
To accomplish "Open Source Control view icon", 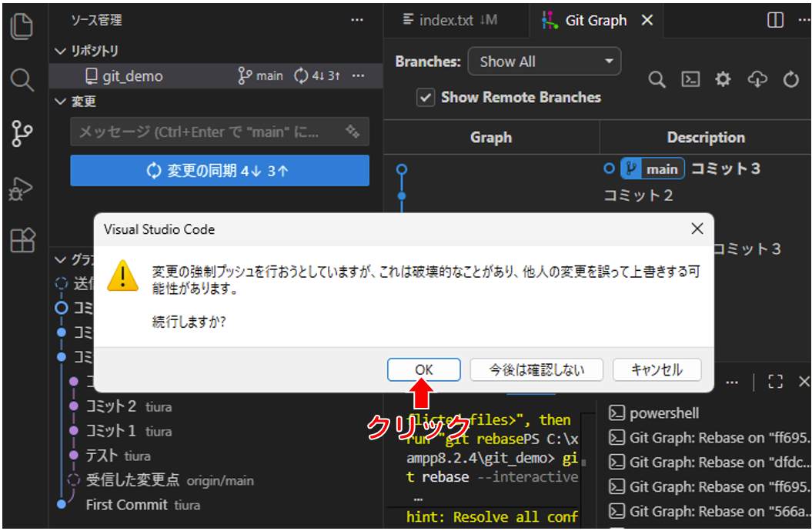I will tap(22, 134).
